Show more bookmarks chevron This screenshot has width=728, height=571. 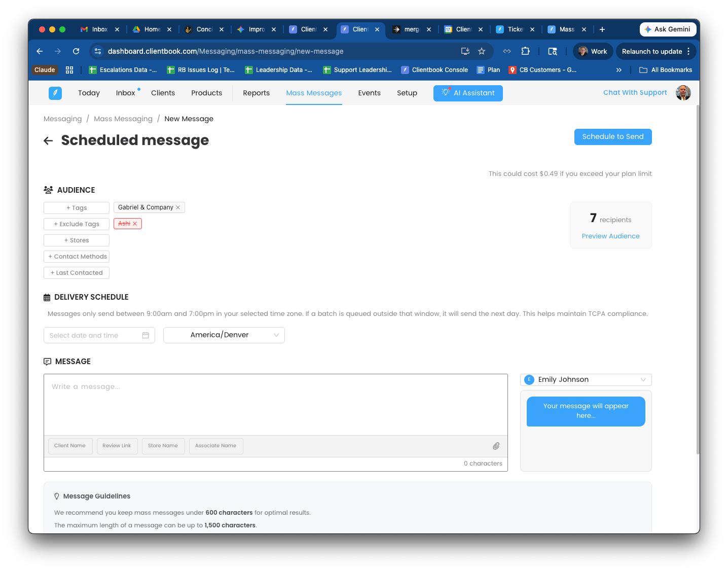[619, 70]
